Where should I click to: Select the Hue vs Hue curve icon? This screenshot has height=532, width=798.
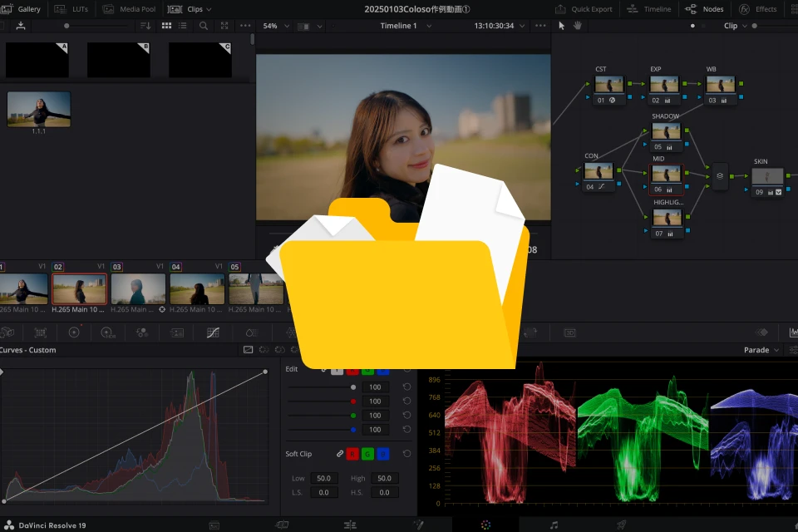coord(264,350)
